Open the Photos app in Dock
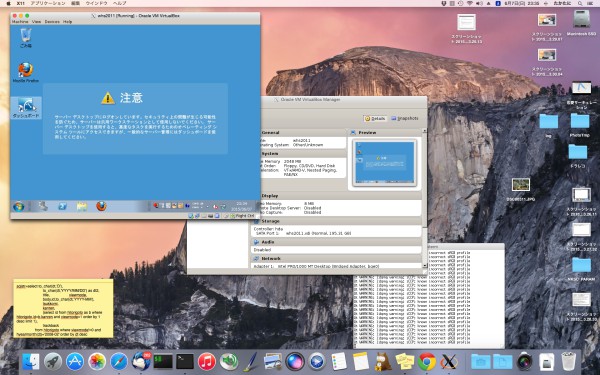 [x=97, y=362]
